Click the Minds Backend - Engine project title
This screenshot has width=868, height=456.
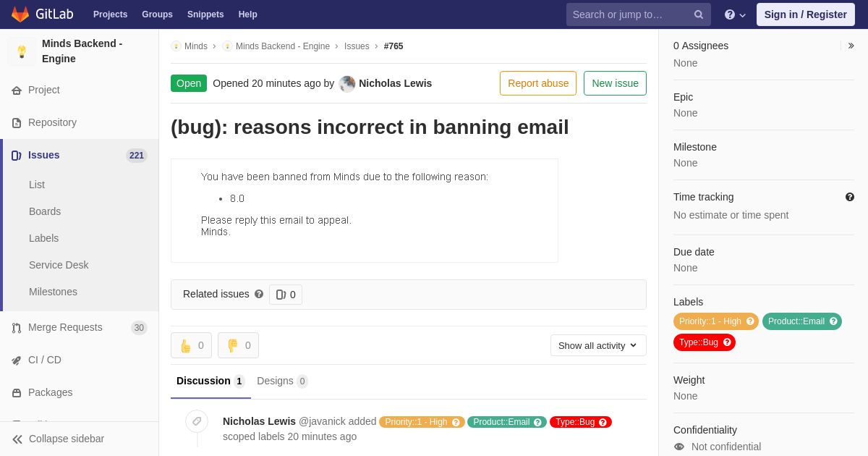click(82, 51)
